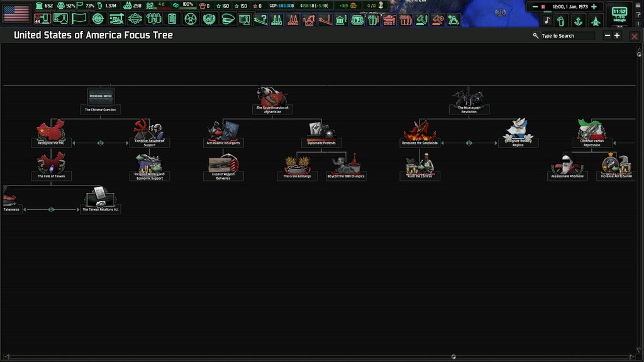Select Increase Military and Economic Support focus
The width and height of the screenshot is (644, 362).
(150, 167)
